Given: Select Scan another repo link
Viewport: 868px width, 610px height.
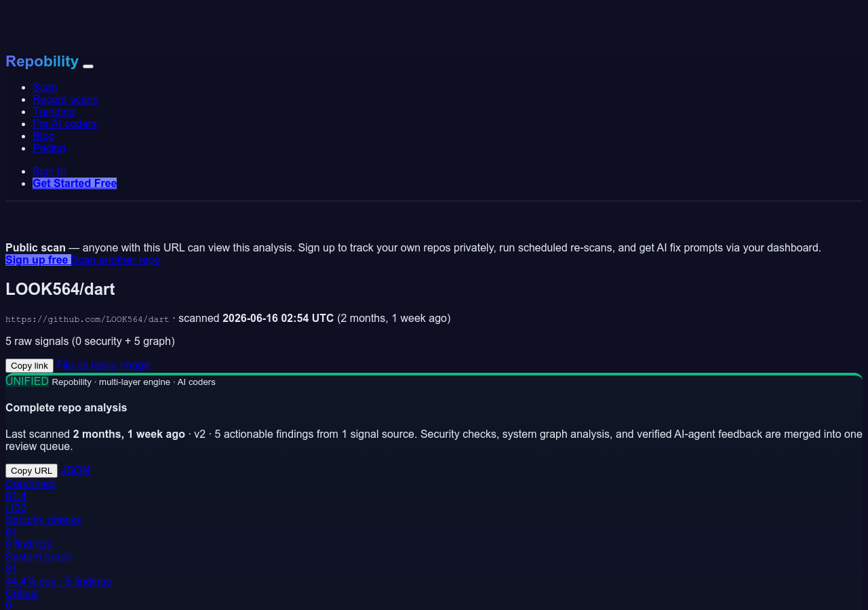Looking at the screenshot, I should (116, 260).
